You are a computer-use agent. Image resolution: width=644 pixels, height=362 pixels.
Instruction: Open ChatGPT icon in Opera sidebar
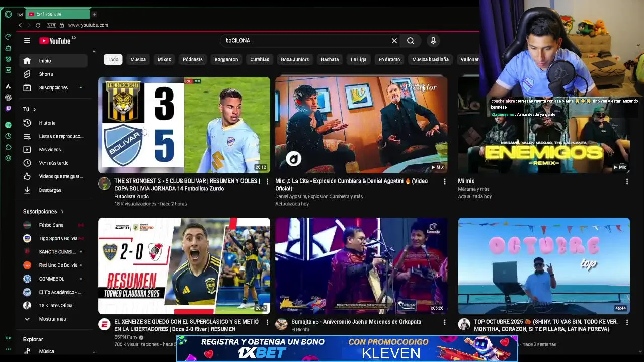[8, 98]
